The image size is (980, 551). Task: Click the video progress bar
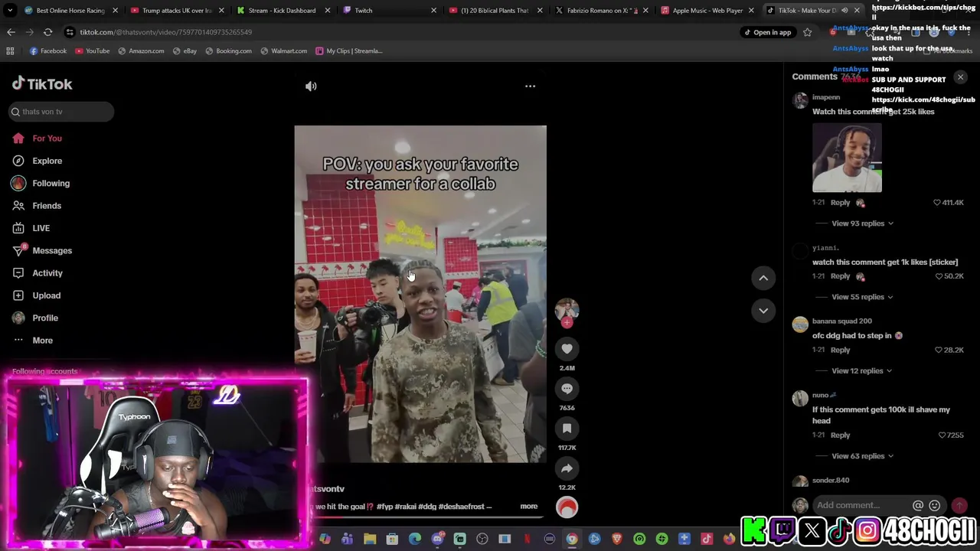point(427,517)
